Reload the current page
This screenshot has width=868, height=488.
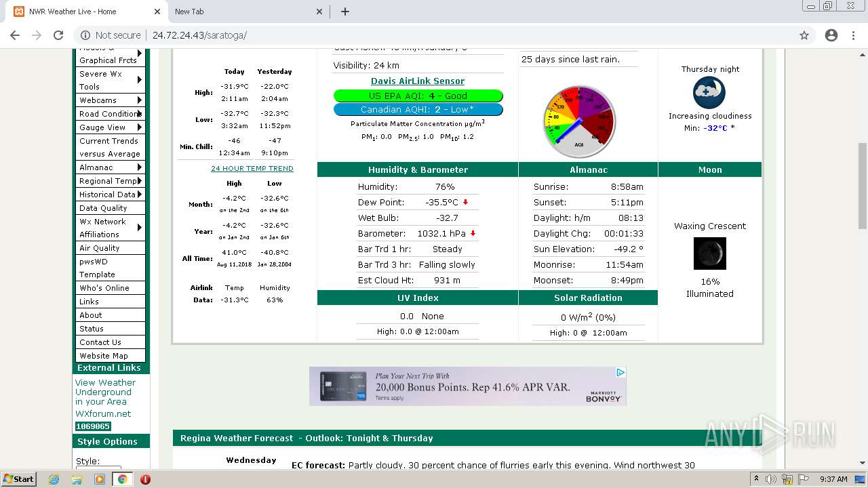pos(58,35)
